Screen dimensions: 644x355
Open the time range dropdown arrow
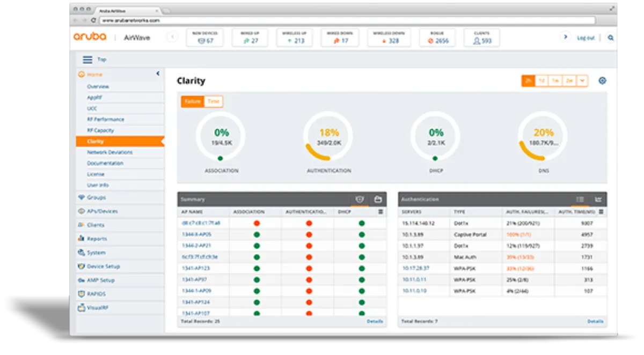[582, 80]
